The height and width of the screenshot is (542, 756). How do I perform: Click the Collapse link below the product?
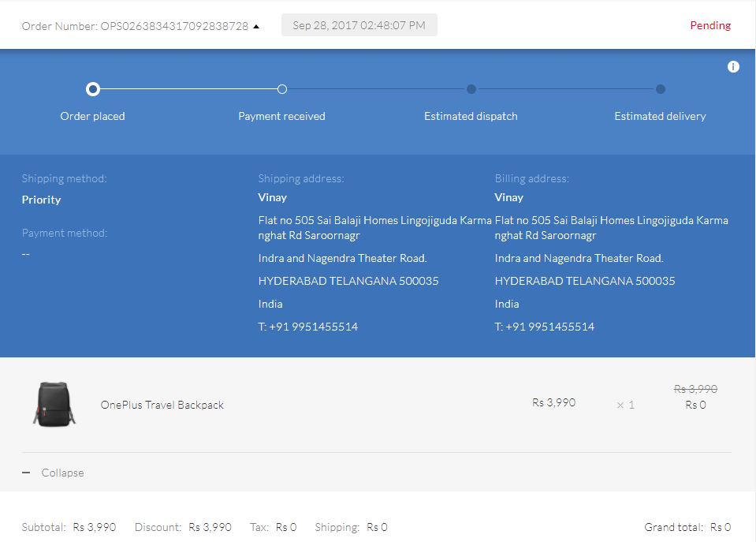(62, 473)
